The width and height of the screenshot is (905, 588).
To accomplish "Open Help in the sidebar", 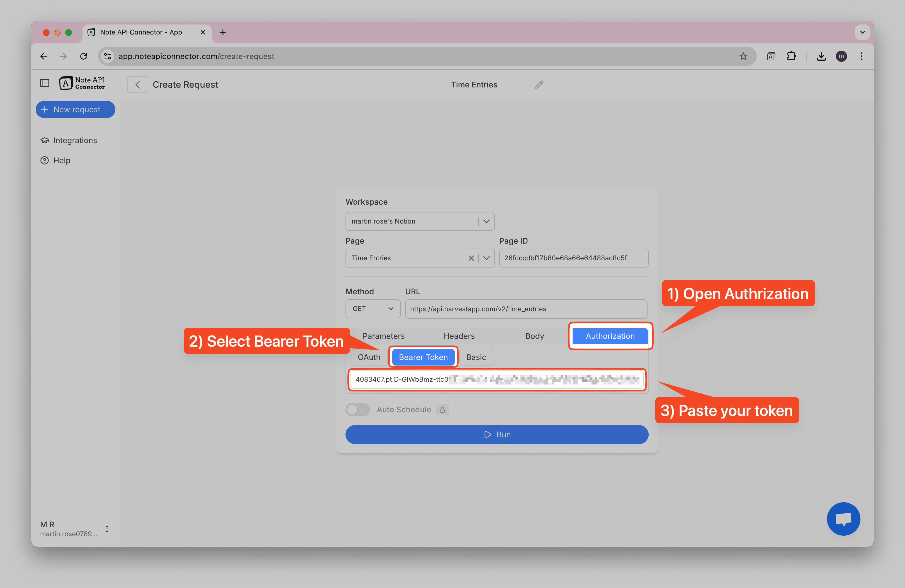I will point(55,160).
